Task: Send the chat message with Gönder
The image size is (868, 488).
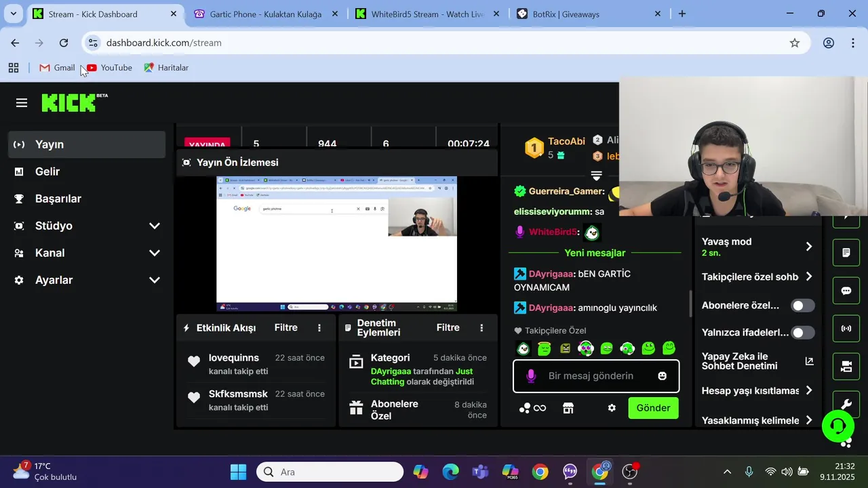Action: pyautogui.click(x=653, y=408)
